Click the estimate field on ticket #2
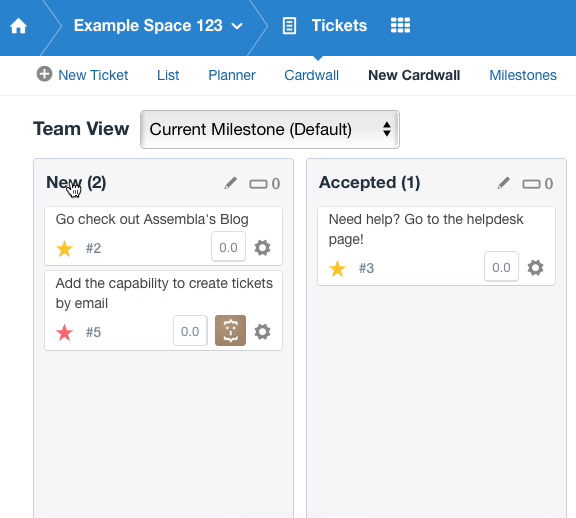 click(x=228, y=247)
